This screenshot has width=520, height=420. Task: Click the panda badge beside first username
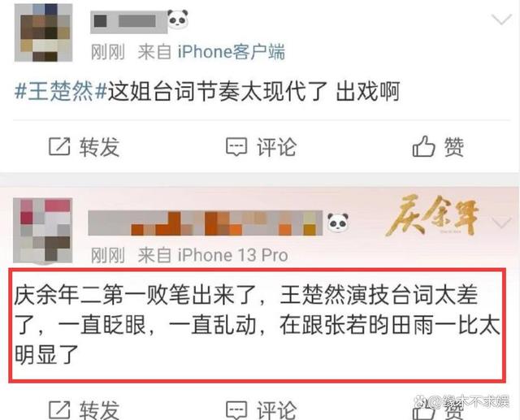[178, 19]
